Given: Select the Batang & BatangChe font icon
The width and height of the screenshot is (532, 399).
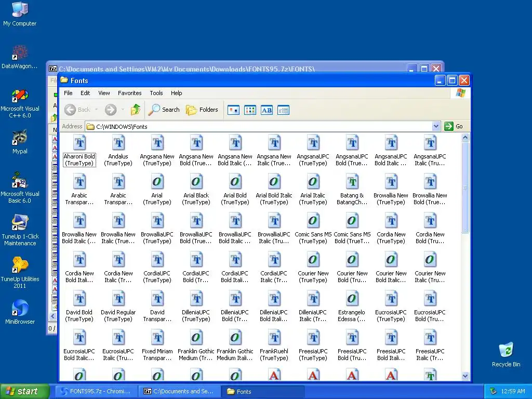Looking at the screenshot, I should (352, 182).
